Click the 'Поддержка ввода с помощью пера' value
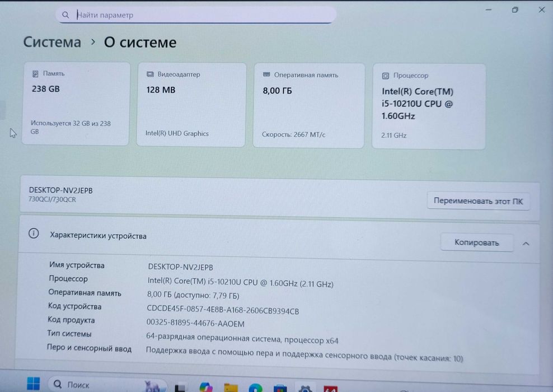The image size is (553, 392). 304,354
